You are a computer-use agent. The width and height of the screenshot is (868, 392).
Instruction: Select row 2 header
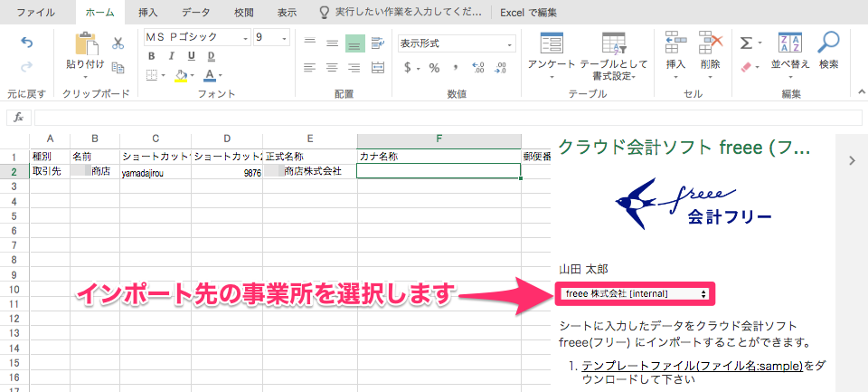pos(14,171)
